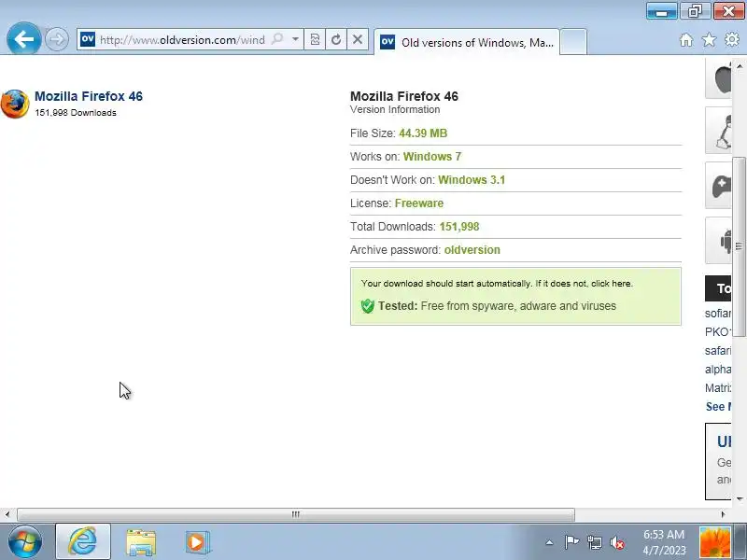Click the network tray icon
This screenshot has width=747, height=560.
coord(594,542)
